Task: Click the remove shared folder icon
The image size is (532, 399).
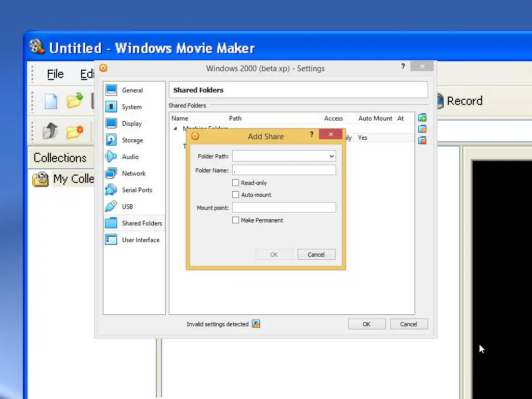Action: pyautogui.click(x=422, y=140)
